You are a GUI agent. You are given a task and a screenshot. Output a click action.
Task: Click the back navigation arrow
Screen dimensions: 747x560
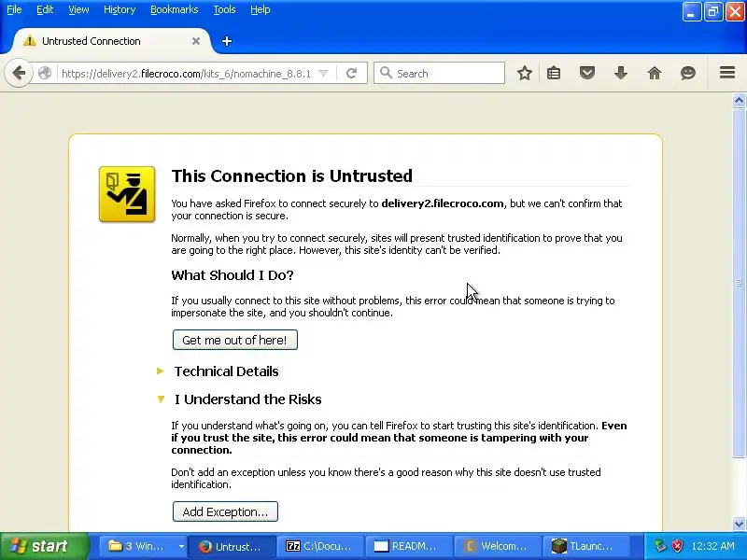click(x=19, y=74)
